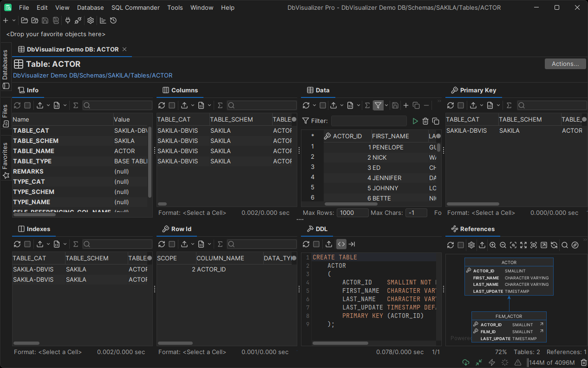
Task: Click the garbage collection trash icon
Action: [x=583, y=362]
